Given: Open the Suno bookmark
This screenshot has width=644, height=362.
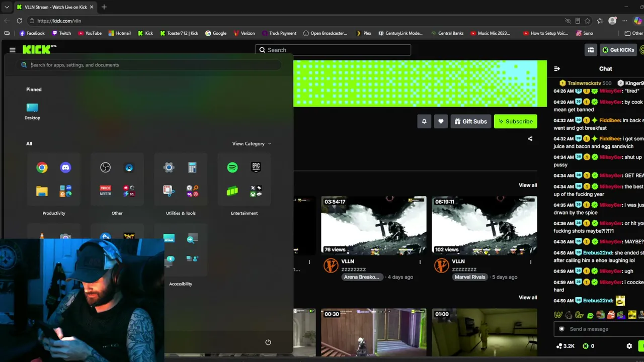Looking at the screenshot, I should [x=584, y=33].
